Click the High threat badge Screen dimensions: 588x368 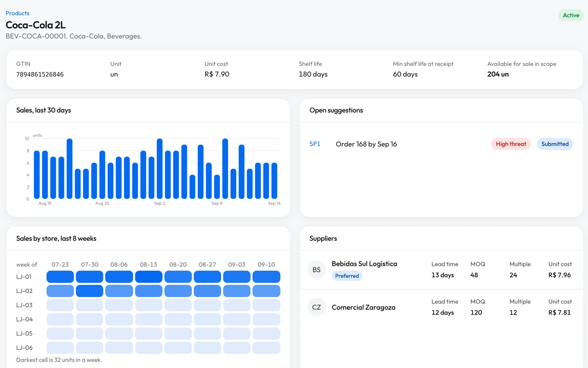point(511,144)
